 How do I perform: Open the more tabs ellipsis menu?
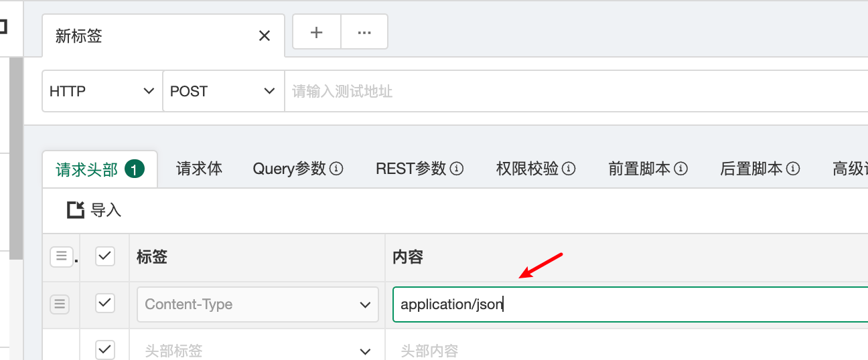(364, 32)
